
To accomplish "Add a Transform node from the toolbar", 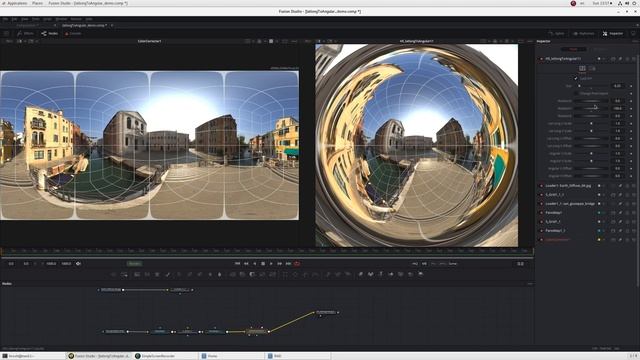I will (x=272, y=274).
